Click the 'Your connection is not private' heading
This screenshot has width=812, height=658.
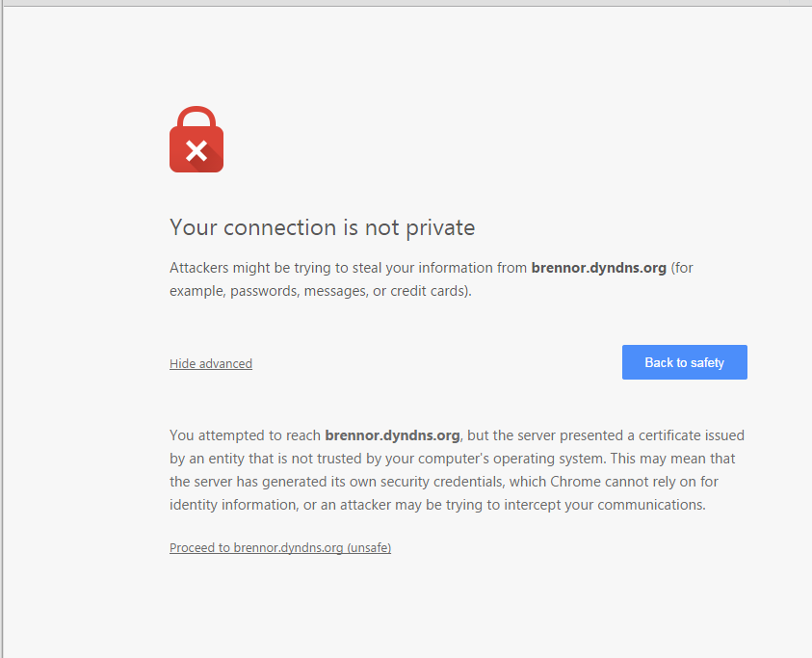pyautogui.click(x=322, y=228)
